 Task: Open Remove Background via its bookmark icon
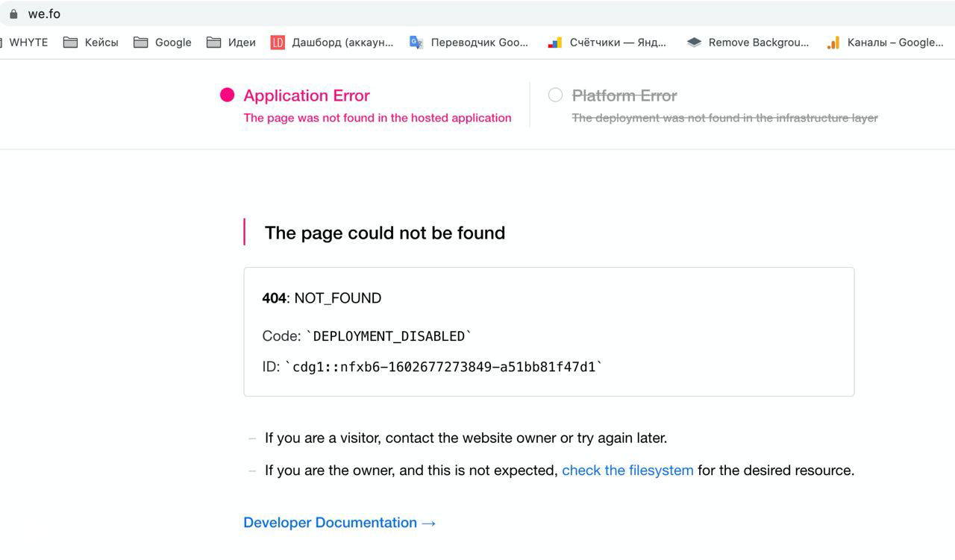click(693, 43)
